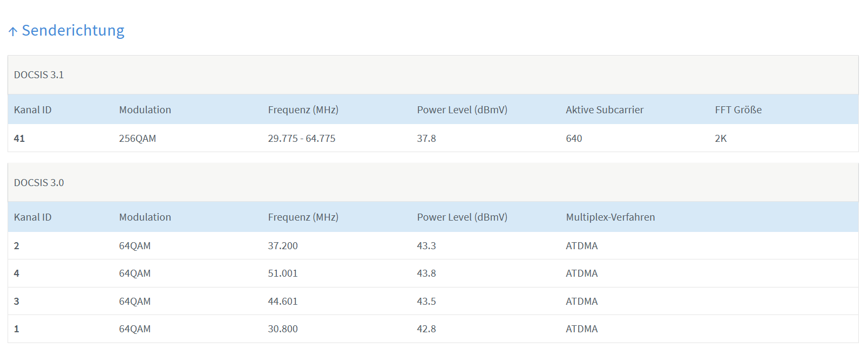868x356 pixels.
Task: Click Power Level (dBmV) header in DOCSIS 3.1 table
Action: pos(462,110)
